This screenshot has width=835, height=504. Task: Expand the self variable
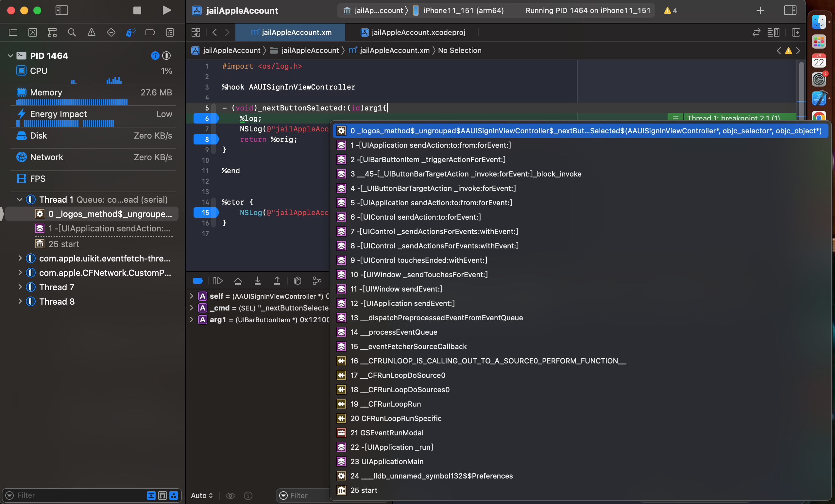192,296
